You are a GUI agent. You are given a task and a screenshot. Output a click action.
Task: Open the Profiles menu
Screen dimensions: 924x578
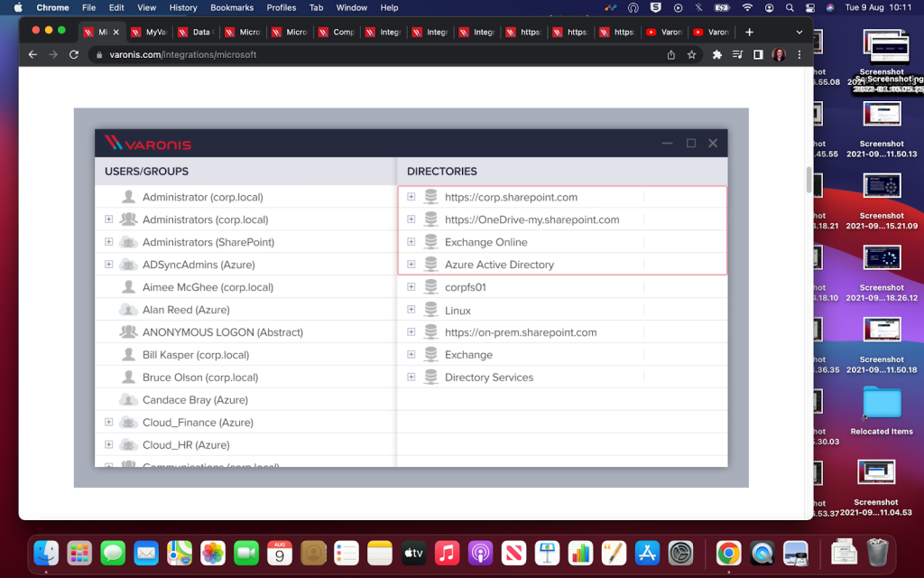282,7
